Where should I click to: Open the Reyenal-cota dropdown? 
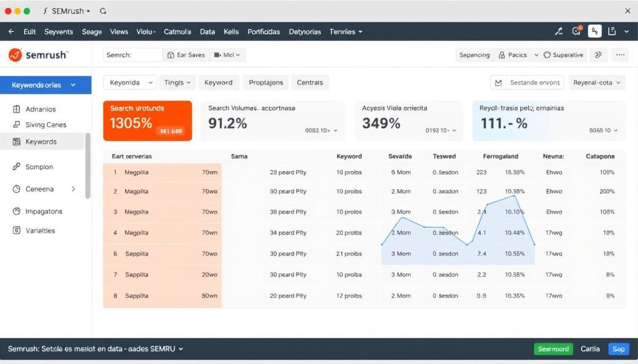pyautogui.click(x=596, y=82)
